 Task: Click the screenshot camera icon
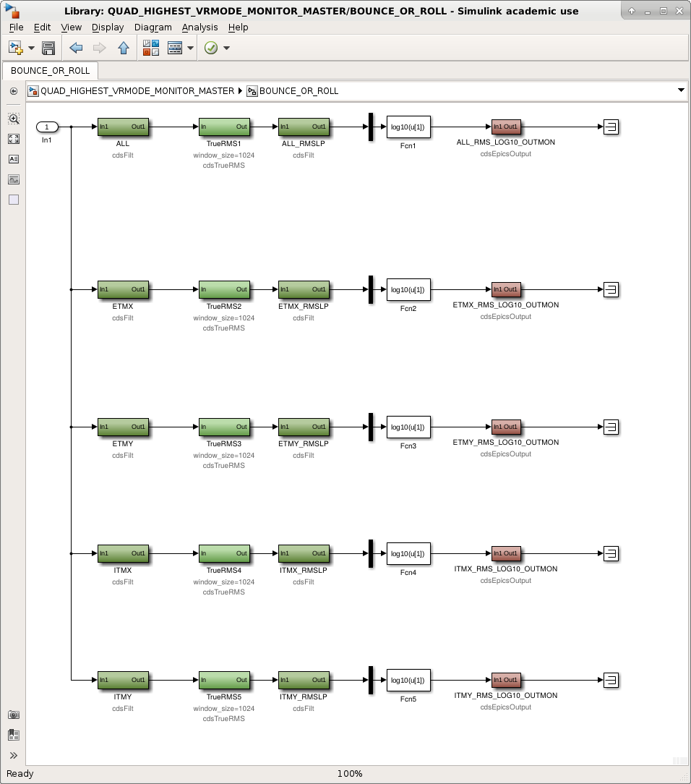[x=14, y=715]
